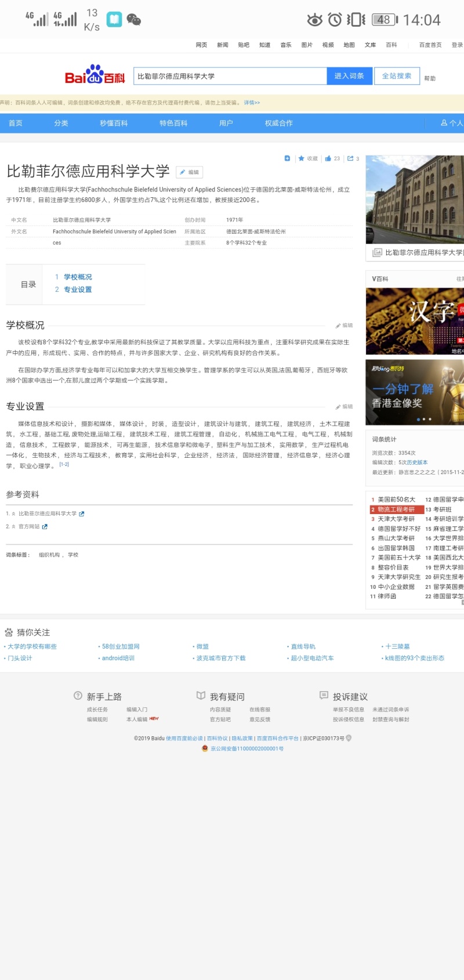Click the paw icon beside 猜你关注

pyautogui.click(x=9, y=632)
